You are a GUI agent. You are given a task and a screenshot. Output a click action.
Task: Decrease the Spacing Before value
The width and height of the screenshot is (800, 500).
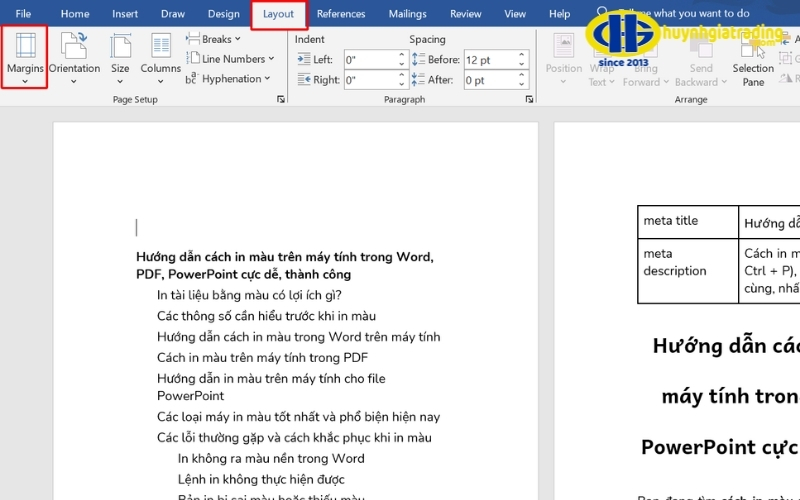521,64
